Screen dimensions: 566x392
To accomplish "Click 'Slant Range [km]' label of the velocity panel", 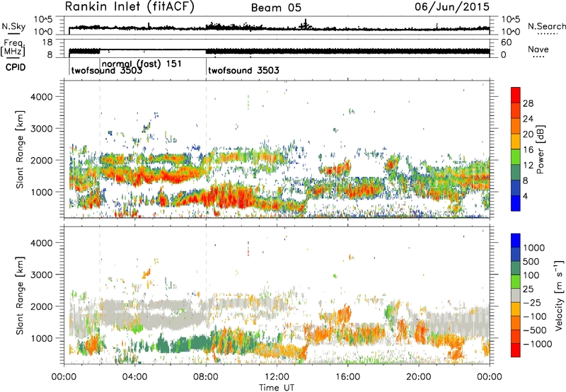I will coord(20,296).
